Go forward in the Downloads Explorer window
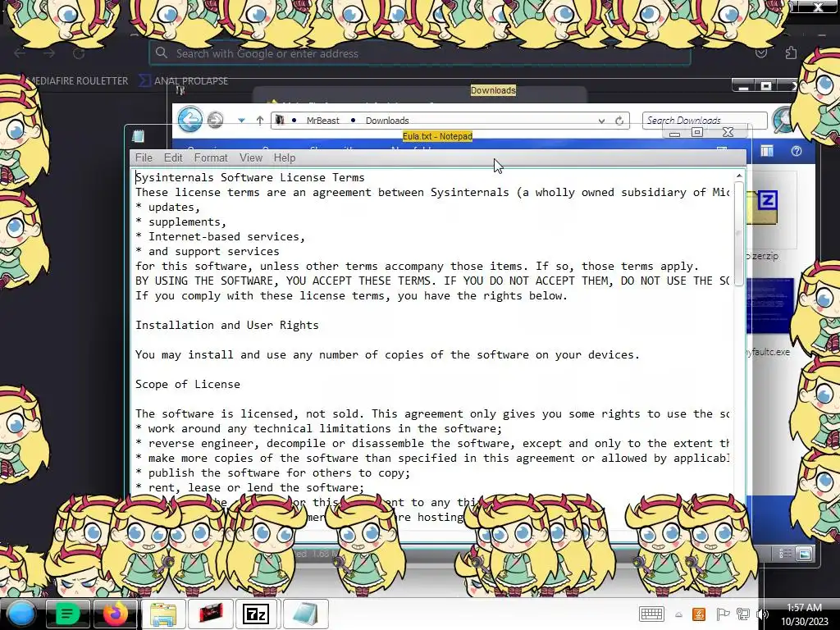This screenshot has width=840, height=630. (216, 120)
